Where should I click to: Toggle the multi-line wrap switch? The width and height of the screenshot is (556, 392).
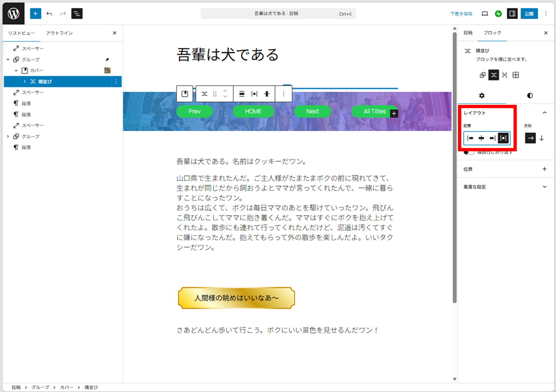pyautogui.click(x=469, y=152)
